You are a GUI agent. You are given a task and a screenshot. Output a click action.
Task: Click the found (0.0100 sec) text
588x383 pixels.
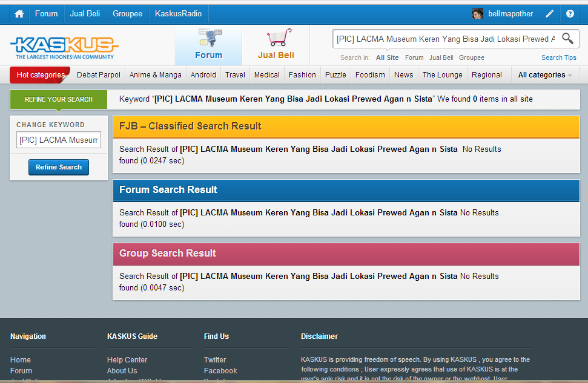151,224
